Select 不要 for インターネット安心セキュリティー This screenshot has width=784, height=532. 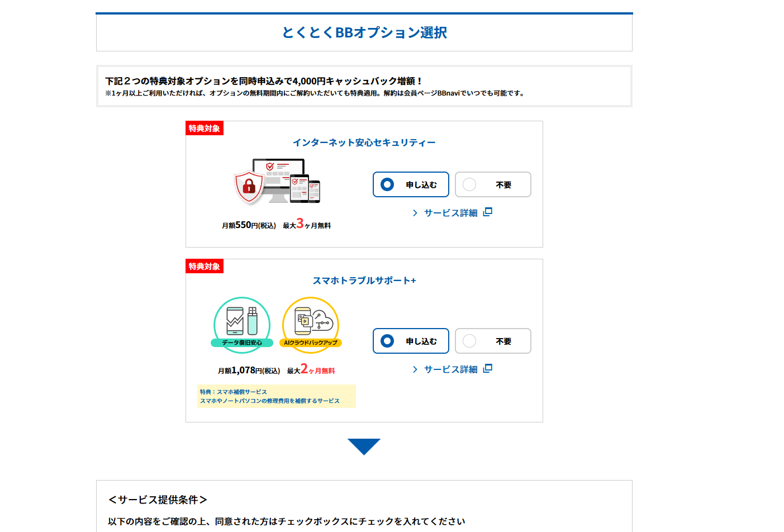[493, 184]
